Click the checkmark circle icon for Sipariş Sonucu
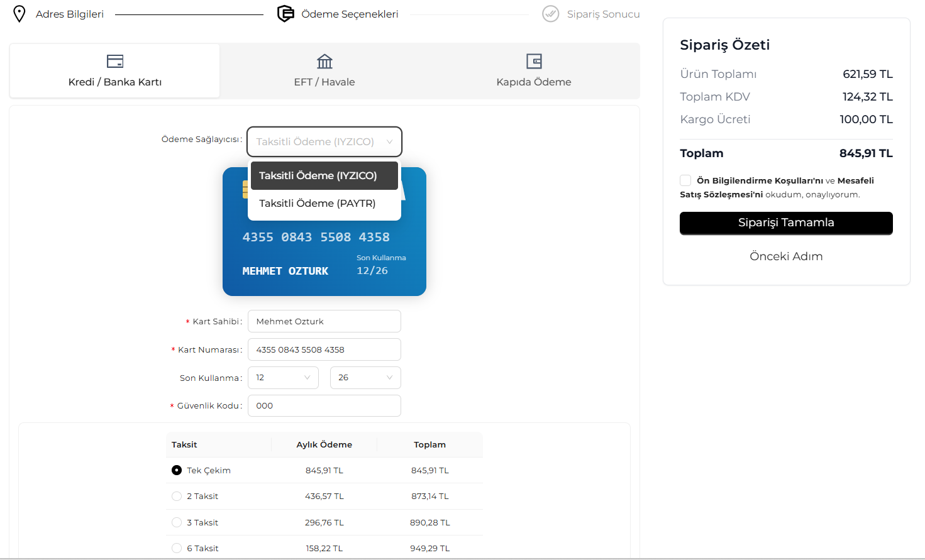 point(551,14)
